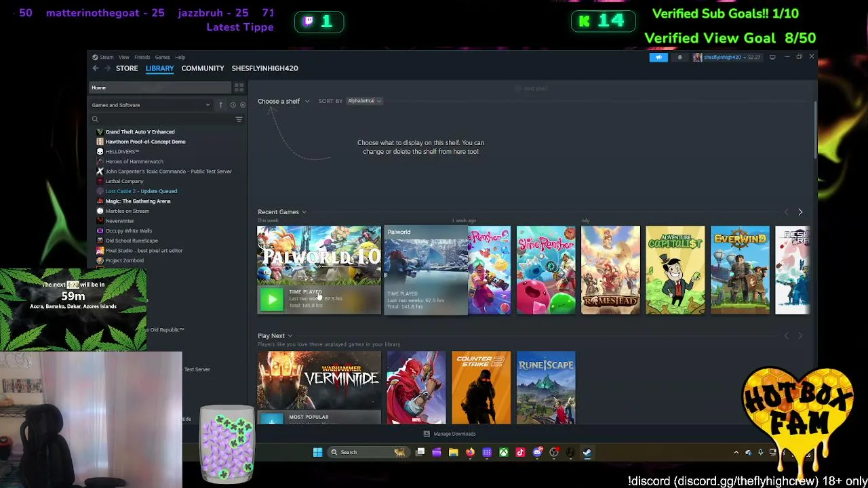Go back with the Steam back arrow
The image size is (868, 488).
pyautogui.click(x=96, y=68)
